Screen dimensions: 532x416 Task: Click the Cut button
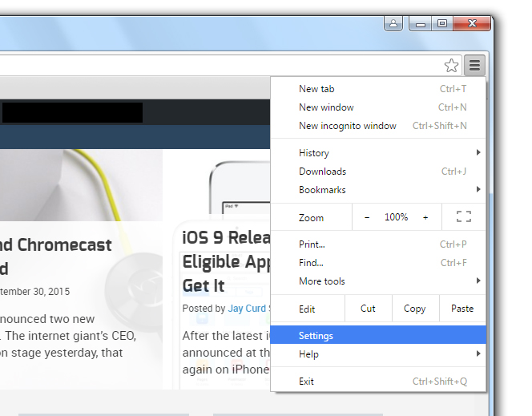[368, 309]
